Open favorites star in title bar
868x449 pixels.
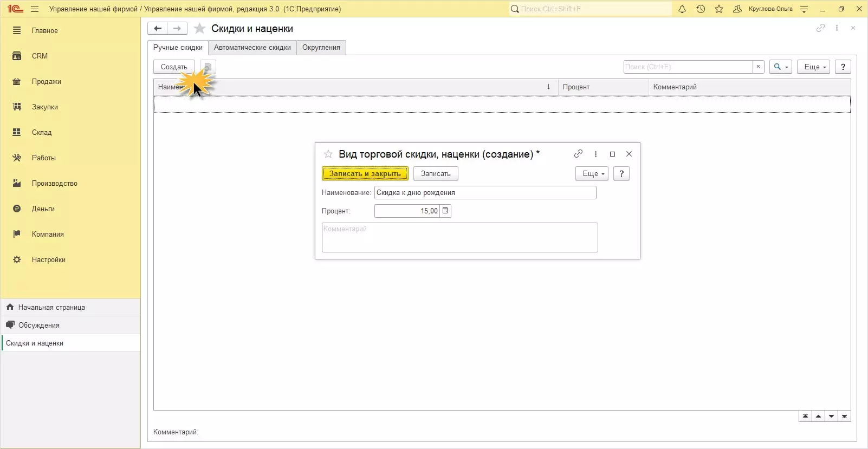coord(719,9)
